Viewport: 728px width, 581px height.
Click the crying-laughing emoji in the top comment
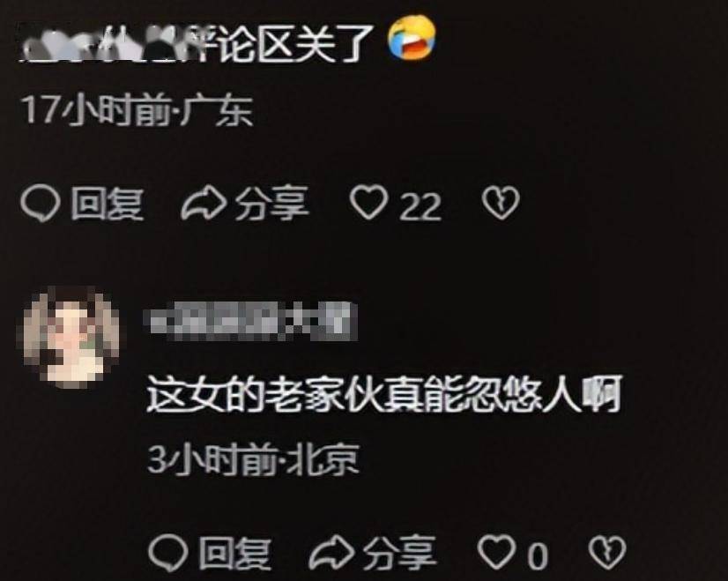coord(412,38)
